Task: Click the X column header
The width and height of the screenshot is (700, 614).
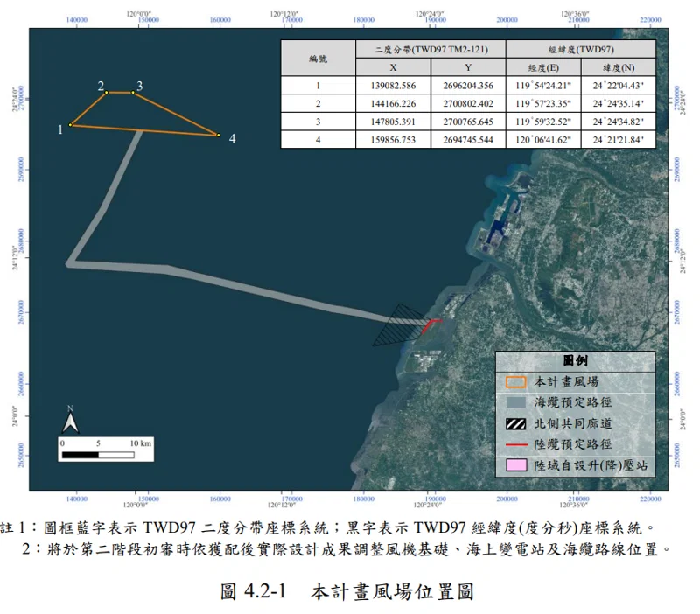Action: [393, 67]
